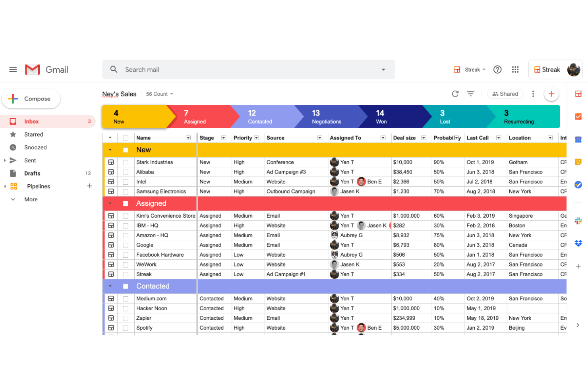The width and height of the screenshot is (588, 392).
Task: Open Google Tasks from the side panel
Action: coord(578,185)
